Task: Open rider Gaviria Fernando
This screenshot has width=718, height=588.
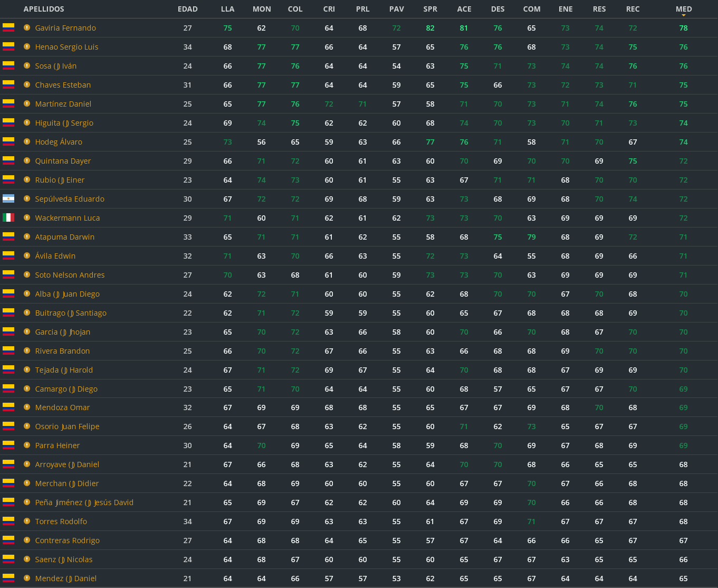Action: [65, 28]
